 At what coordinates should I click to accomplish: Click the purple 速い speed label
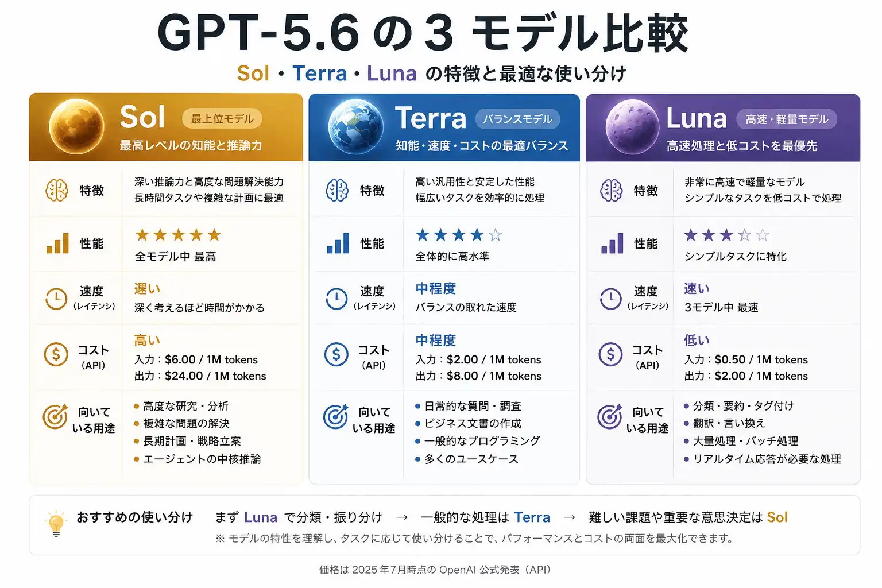click(697, 289)
